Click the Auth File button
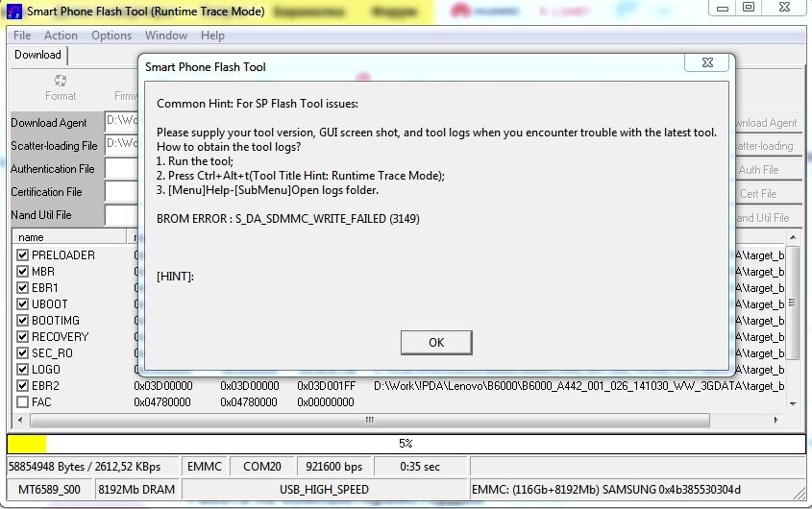 point(769,170)
